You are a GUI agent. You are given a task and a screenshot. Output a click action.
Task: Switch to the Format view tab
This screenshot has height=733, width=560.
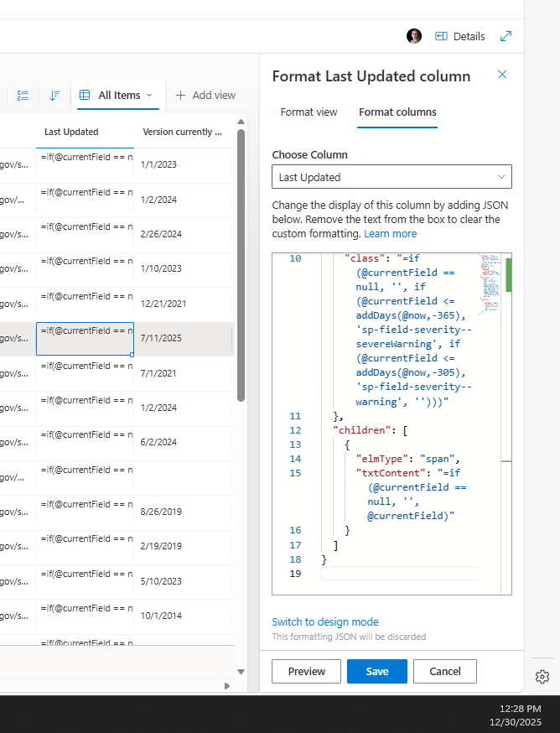coord(309,112)
